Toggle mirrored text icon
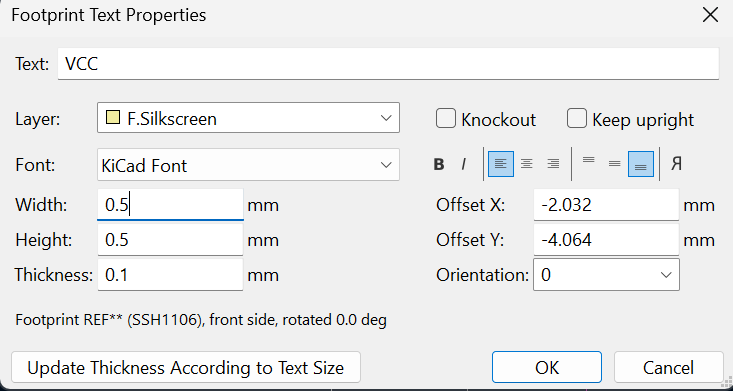 point(676,164)
